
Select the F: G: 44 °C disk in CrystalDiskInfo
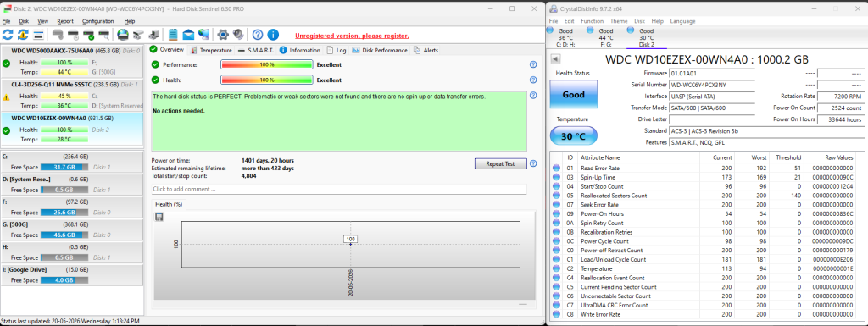(606, 37)
